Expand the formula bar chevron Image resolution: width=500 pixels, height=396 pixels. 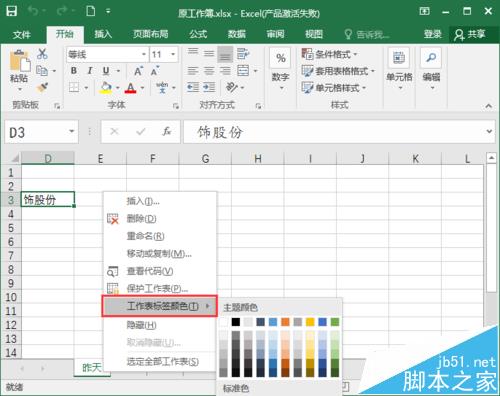[489, 131]
